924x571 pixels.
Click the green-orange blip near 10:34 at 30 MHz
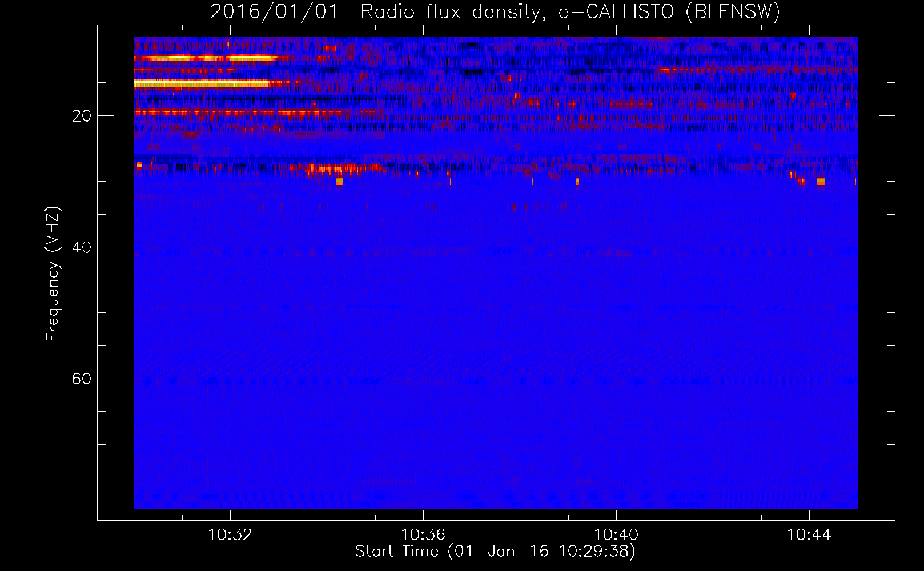tap(339, 182)
